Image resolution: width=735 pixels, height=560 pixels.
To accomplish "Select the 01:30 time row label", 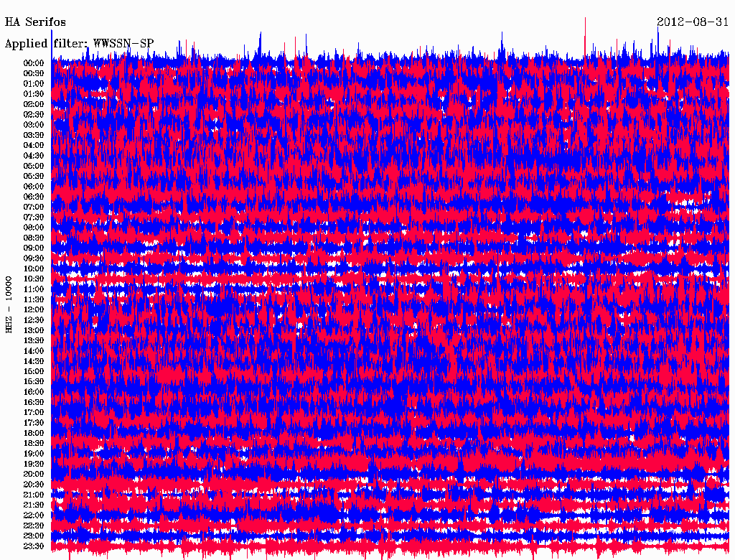I will [x=34, y=94].
